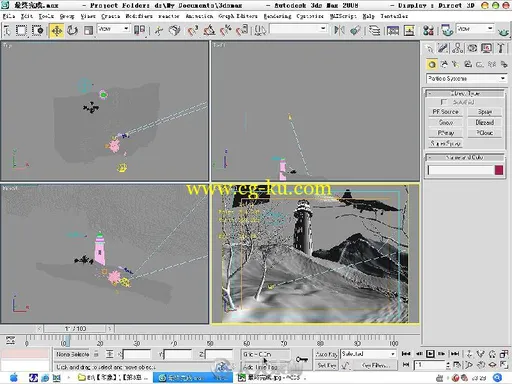Toggle the Percent Snap tool

coord(226,30)
